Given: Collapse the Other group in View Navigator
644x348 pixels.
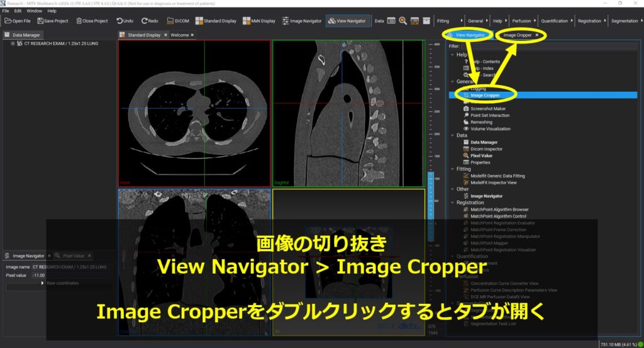Looking at the screenshot, I should pyautogui.click(x=453, y=189).
